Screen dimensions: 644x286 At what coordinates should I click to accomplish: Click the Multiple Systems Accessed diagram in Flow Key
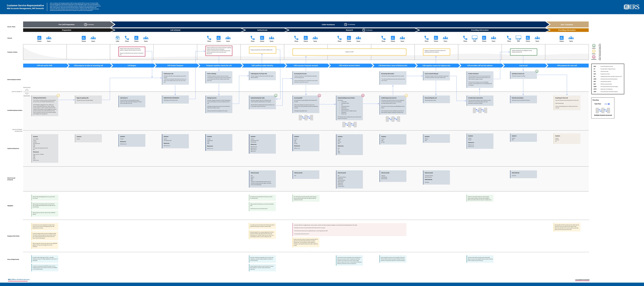tap(603, 110)
